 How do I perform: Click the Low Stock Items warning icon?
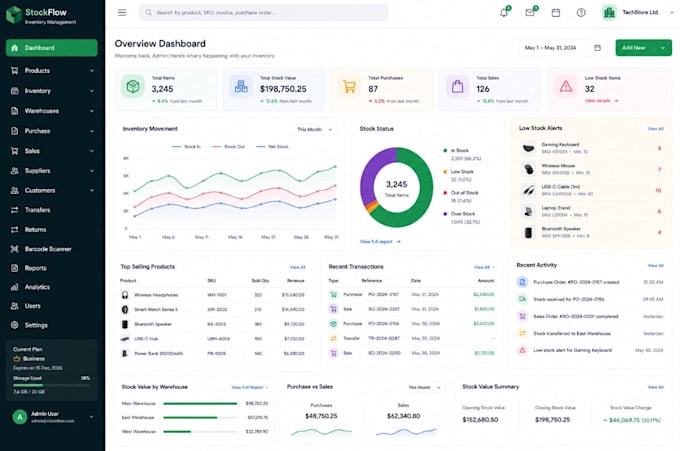point(566,86)
